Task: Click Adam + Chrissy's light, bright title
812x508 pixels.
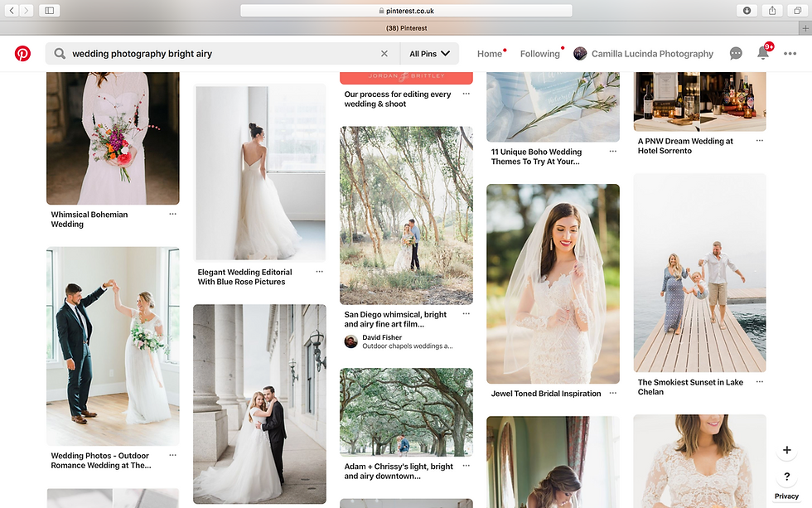Action: pyautogui.click(x=399, y=471)
